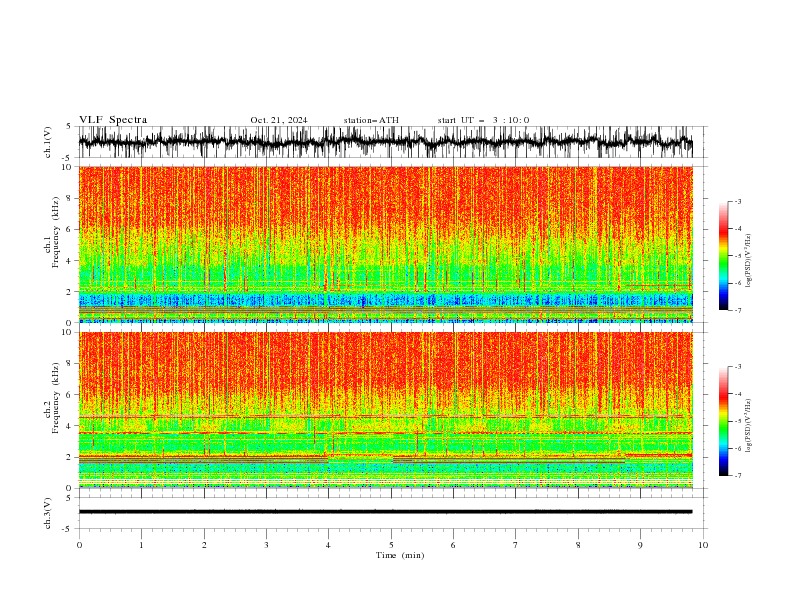
Task: Click the "2" tick on ch.1 frequency axis
Action: (x=69, y=291)
